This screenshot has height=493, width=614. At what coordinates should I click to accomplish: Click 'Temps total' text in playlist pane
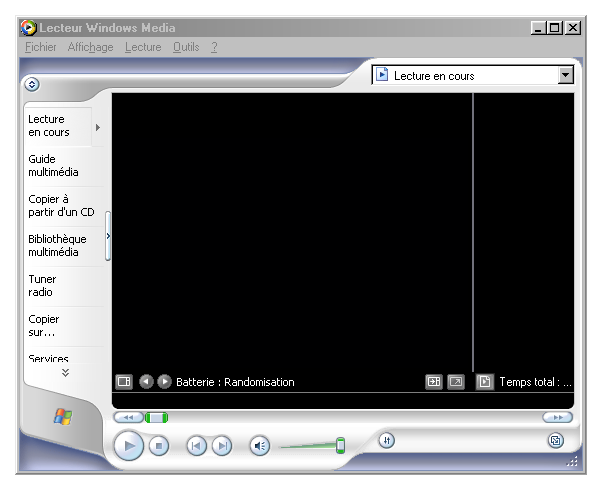[x=535, y=382]
